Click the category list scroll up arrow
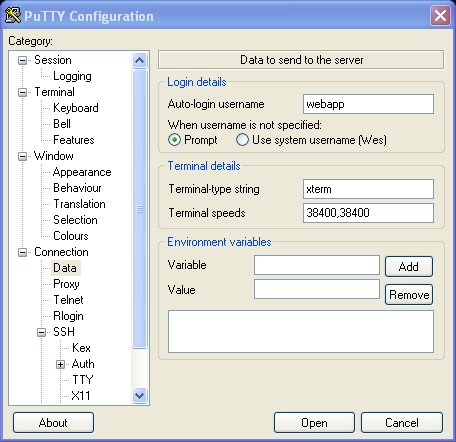 139,60
